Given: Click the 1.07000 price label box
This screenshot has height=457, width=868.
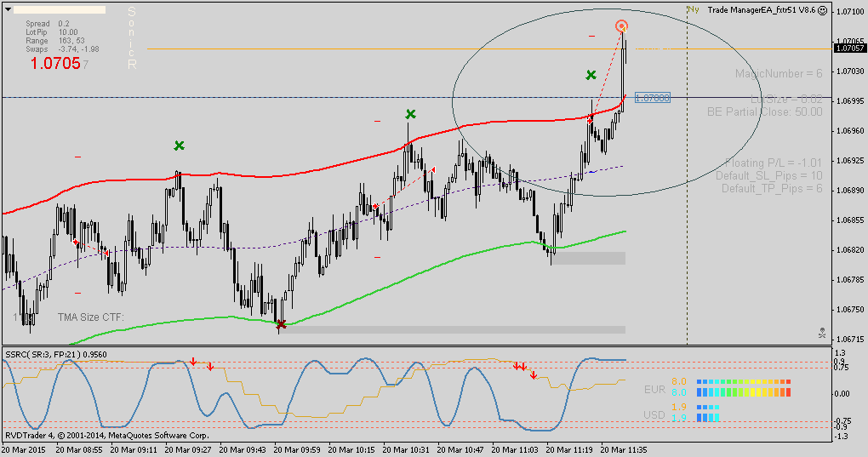Looking at the screenshot, I should 652,98.
